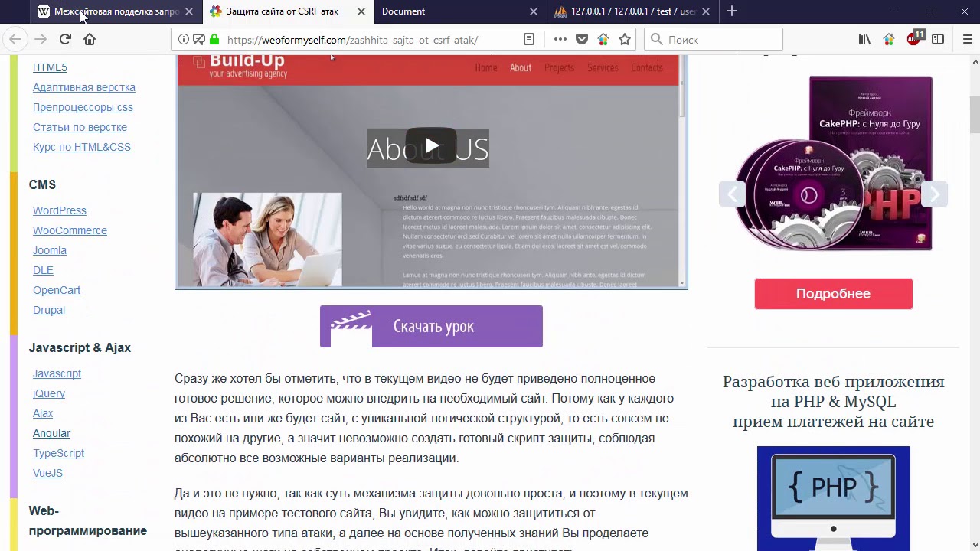
Task: Go to the browser Home page
Action: pyautogui.click(x=90, y=40)
